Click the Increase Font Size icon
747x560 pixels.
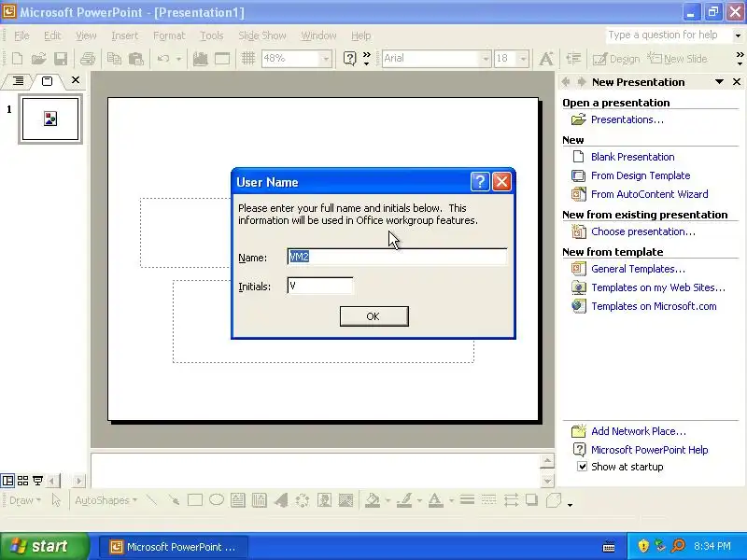pos(546,59)
